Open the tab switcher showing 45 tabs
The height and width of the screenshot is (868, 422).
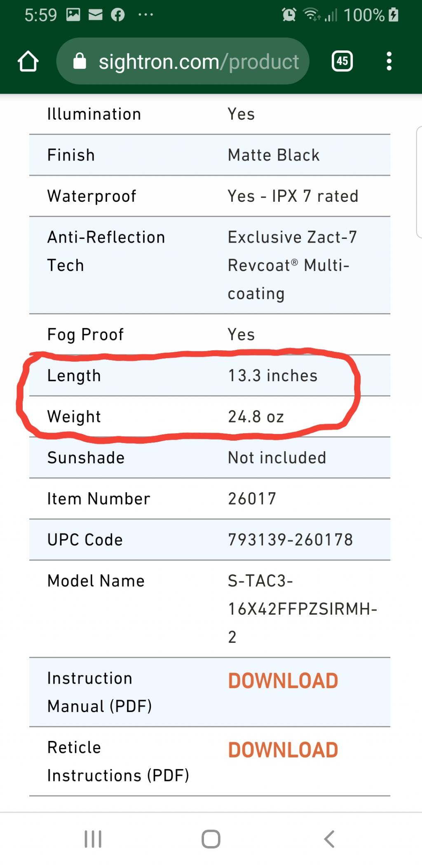(342, 61)
